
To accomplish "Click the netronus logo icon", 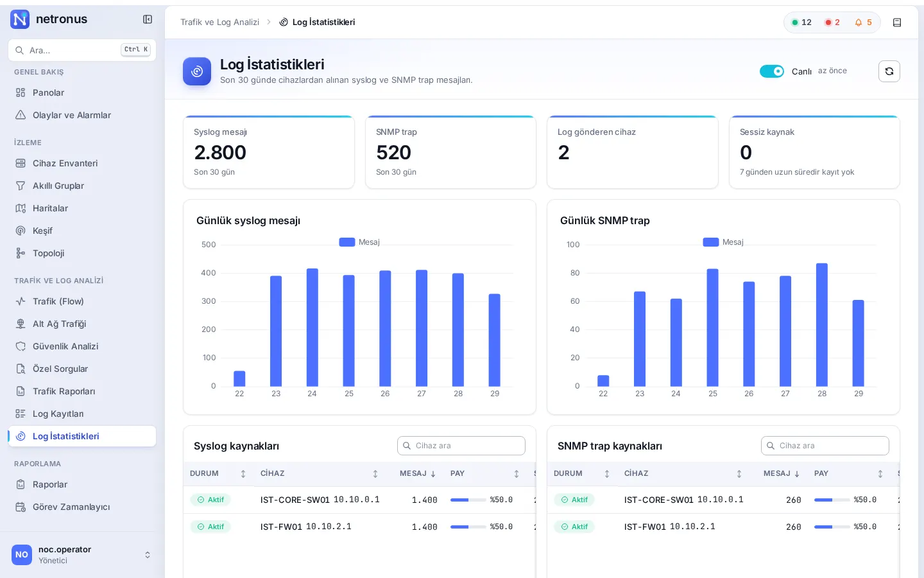I will pos(20,19).
